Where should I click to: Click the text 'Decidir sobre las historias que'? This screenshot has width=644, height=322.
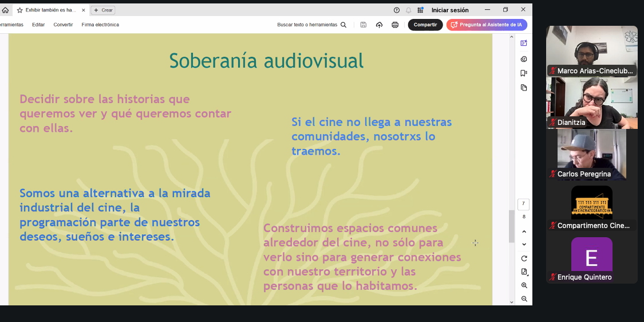pyautogui.click(x=105, y=99)
